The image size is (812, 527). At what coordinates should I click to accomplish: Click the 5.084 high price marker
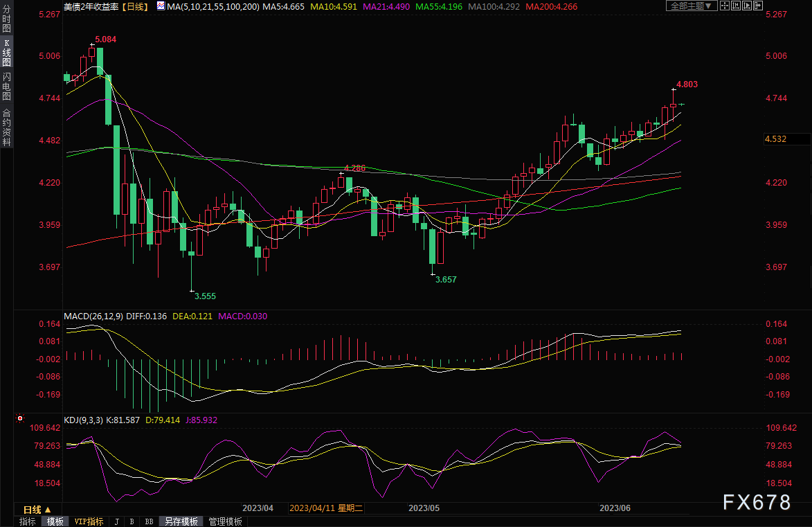tap(105, 39)
